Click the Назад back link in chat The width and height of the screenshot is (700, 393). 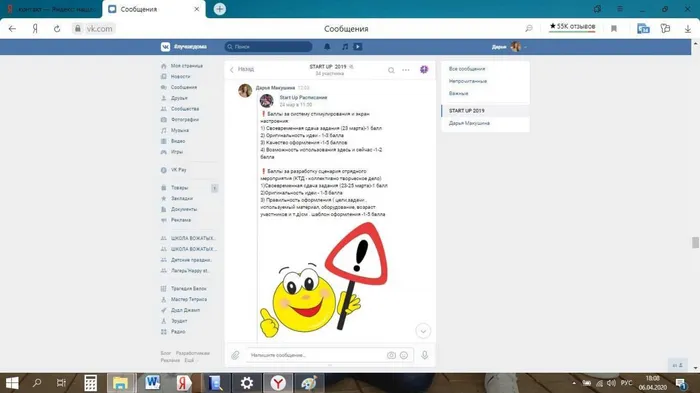click(x=242, y=69)
